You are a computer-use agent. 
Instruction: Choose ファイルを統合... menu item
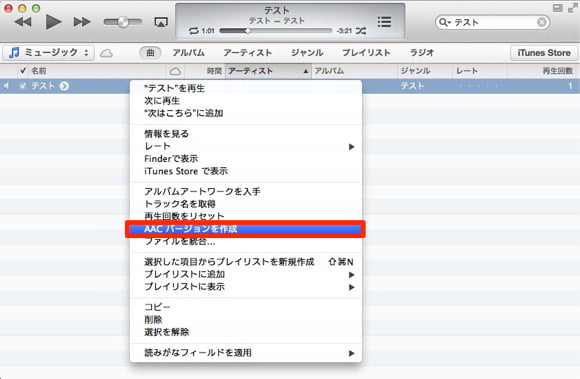pos(246,242)
